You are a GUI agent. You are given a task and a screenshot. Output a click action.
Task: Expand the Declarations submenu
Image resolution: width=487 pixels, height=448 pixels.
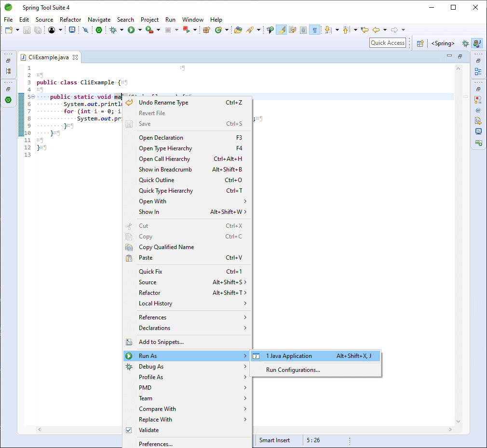pos(187,328)
